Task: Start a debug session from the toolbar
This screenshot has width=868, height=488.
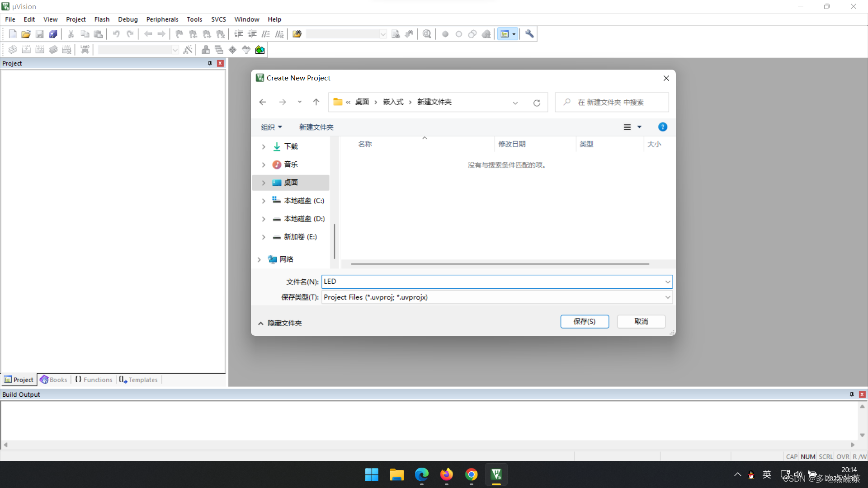Action: [427, 33]
